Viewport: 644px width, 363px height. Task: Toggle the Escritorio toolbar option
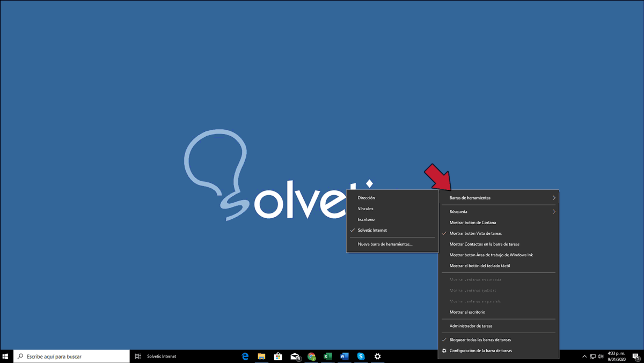tap(393, 219)
